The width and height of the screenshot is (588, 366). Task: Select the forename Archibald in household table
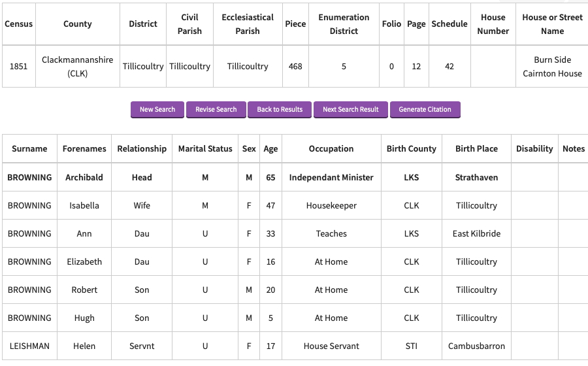[x=84, y=177]
